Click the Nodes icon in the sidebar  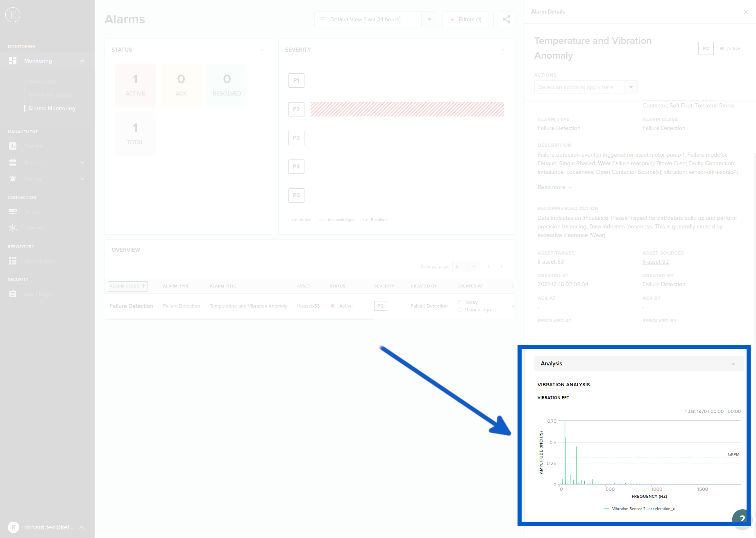13,212
